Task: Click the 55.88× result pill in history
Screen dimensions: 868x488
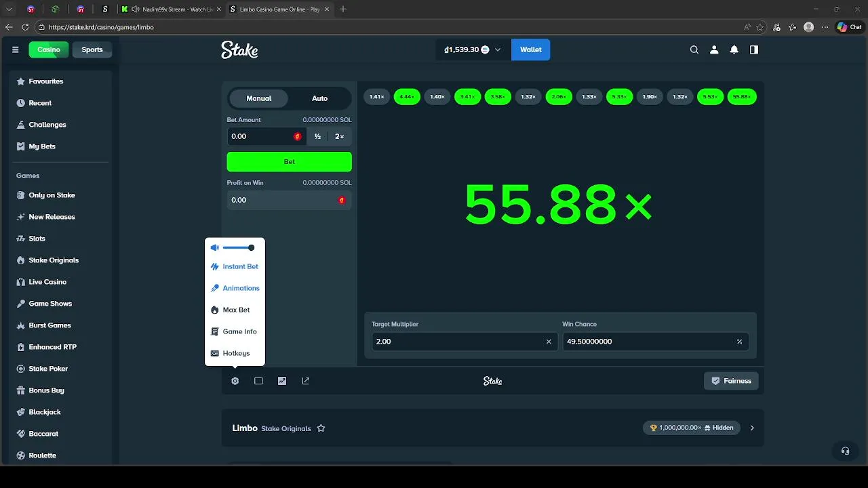Action: pos(742,97)
